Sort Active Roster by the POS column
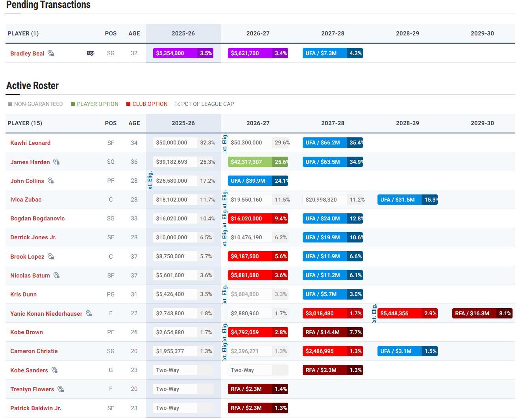This screenshot has height=420, width=520. [x=111, y=123]
